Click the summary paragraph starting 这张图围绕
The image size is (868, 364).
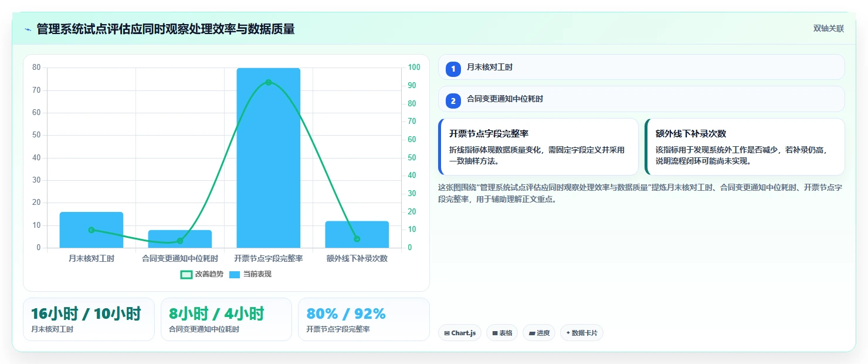(x=640, y=193)
